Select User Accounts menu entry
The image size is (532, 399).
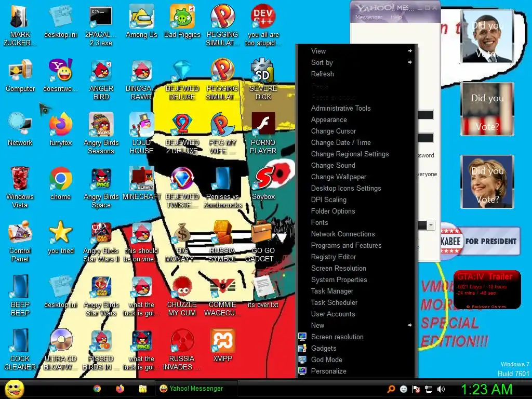tap(356, 314)
